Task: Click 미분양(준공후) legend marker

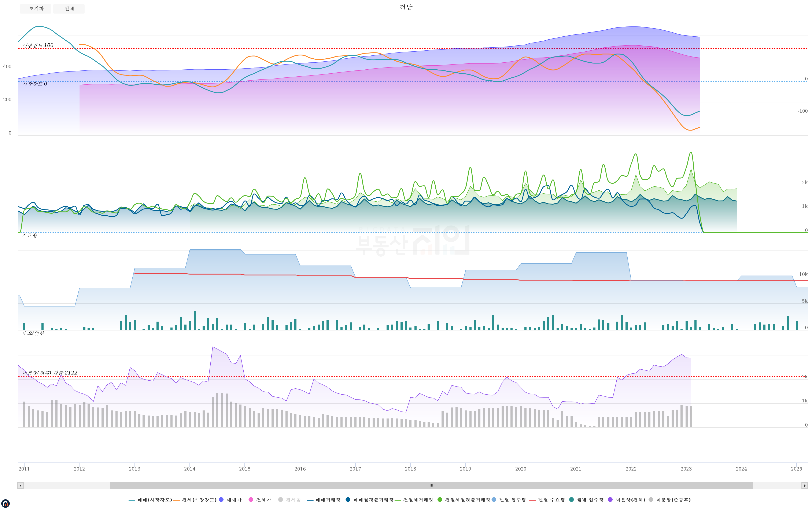Action: [651, 500]
